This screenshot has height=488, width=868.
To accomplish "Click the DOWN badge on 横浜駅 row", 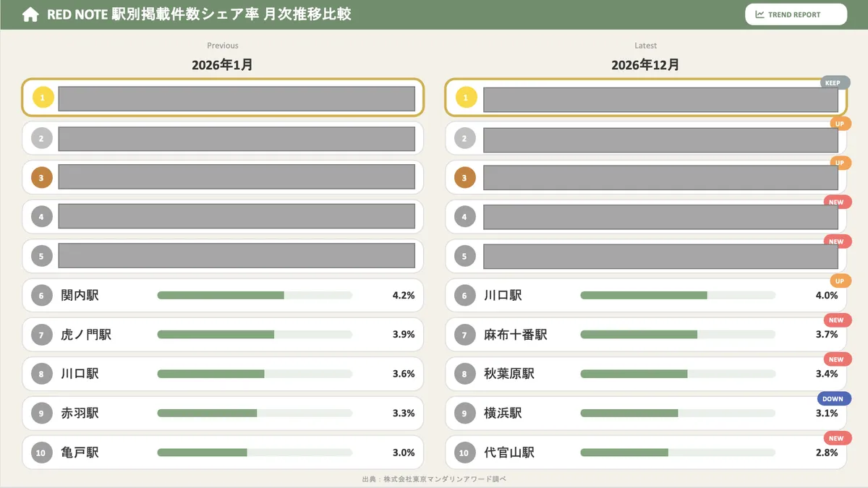I will pyautogui.click(x=834, y=399).
